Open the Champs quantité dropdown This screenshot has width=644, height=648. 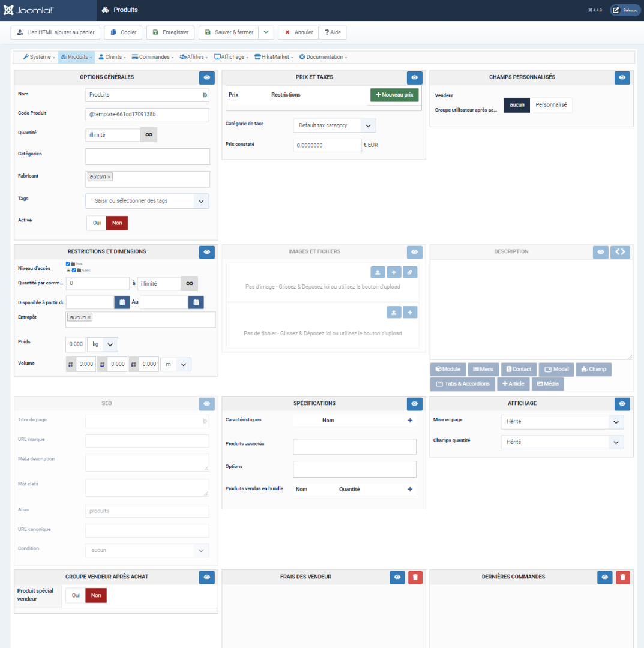click(x=562, y=443)
